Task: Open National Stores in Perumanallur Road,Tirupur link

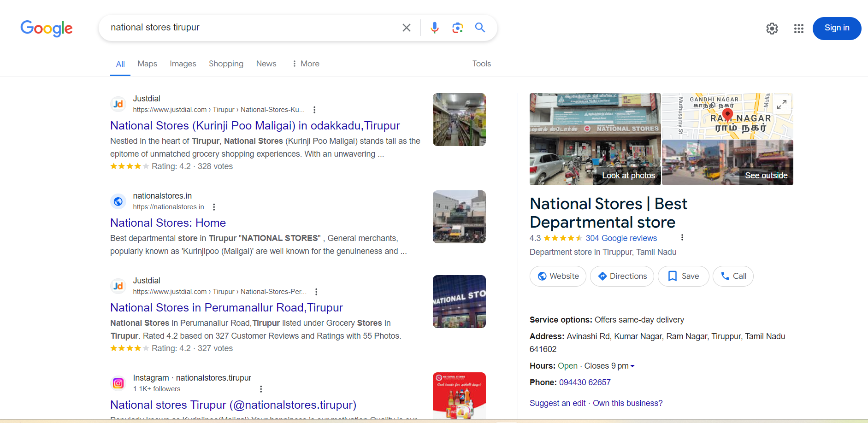Action: (x=226, y=307)
